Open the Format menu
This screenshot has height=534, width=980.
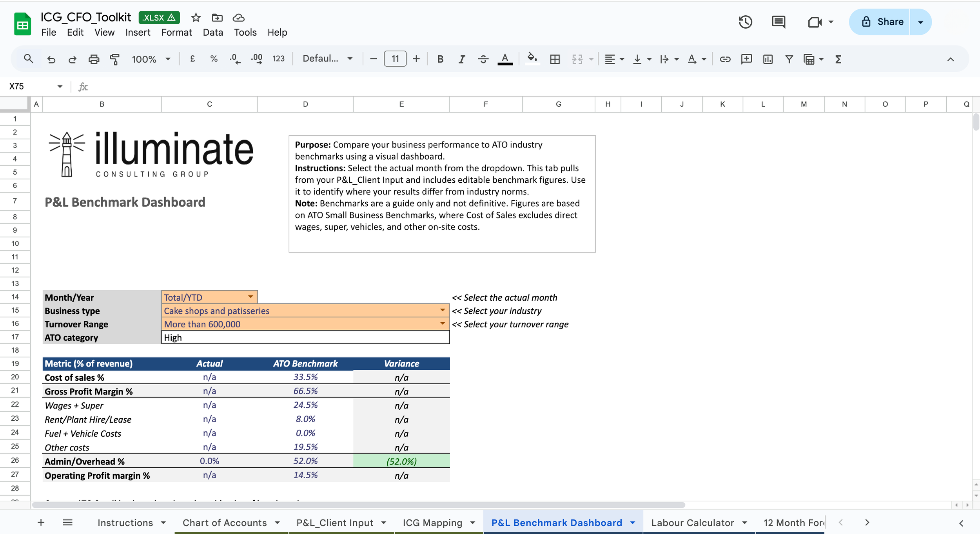[x=176, y=33]
